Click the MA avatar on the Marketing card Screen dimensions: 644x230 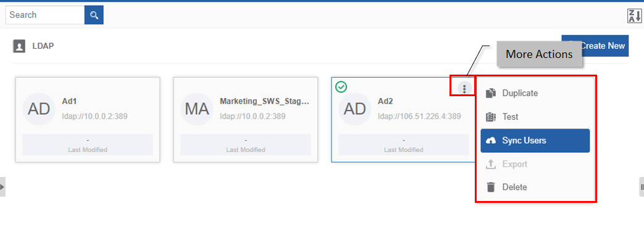197,109
